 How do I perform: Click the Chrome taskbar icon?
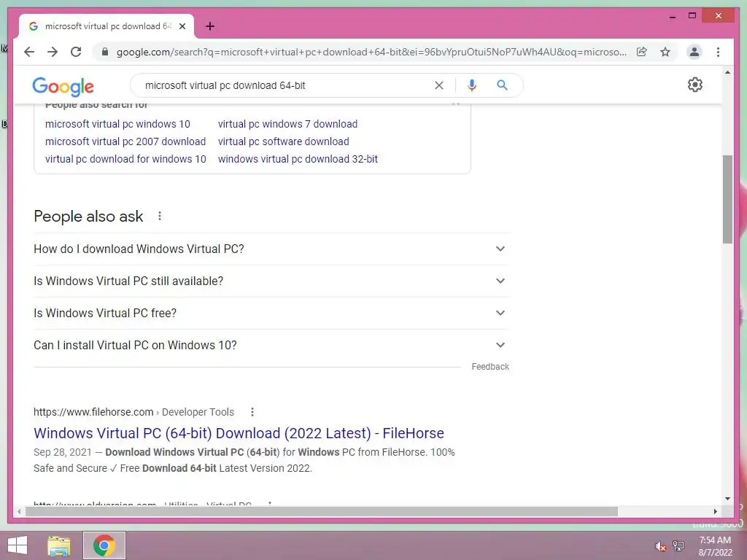[104, 545]
